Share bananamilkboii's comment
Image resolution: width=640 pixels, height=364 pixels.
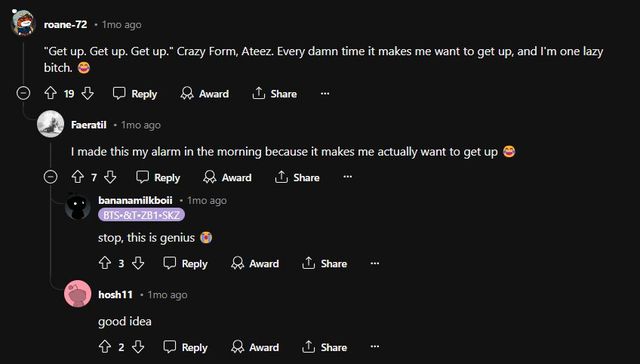324,264
